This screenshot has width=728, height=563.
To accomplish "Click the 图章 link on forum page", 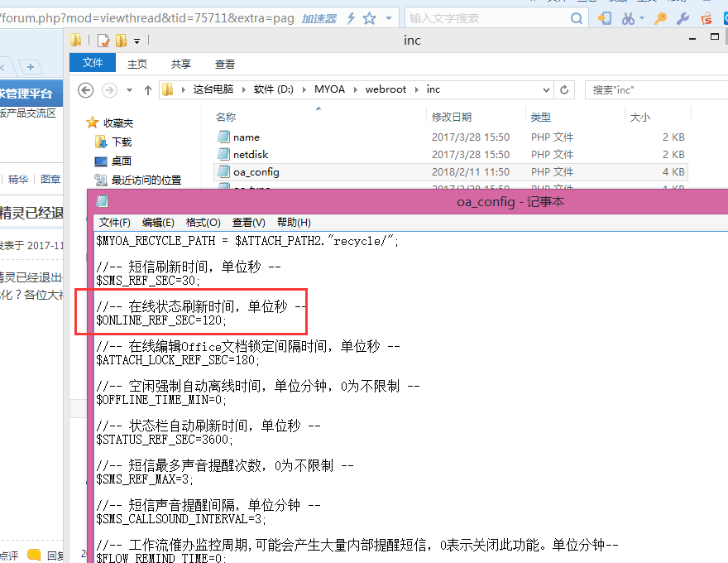I will [x=50, y=179].
